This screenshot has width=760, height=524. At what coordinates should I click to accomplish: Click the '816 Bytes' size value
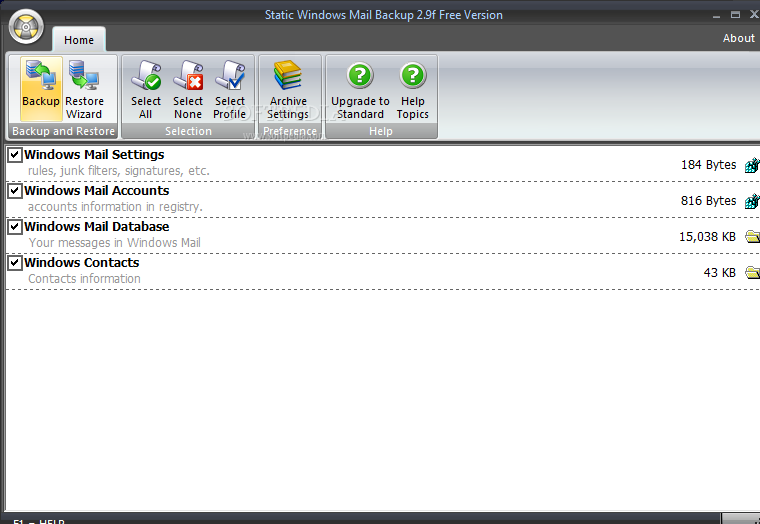tap(708, 201)
